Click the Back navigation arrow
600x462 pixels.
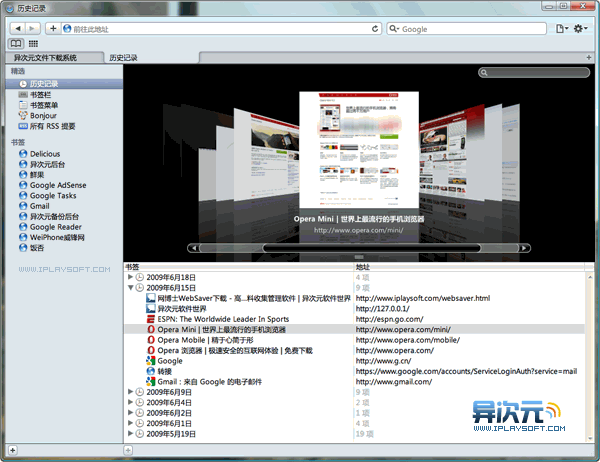(17, 28)
